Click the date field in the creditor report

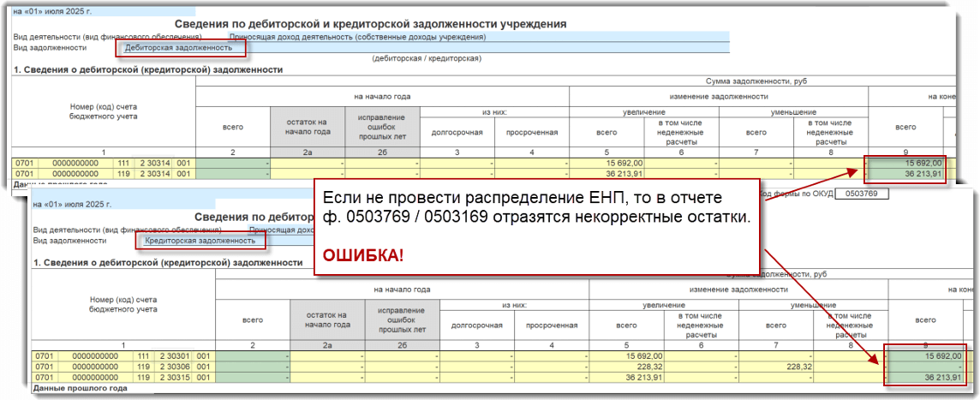click(123, 204)
